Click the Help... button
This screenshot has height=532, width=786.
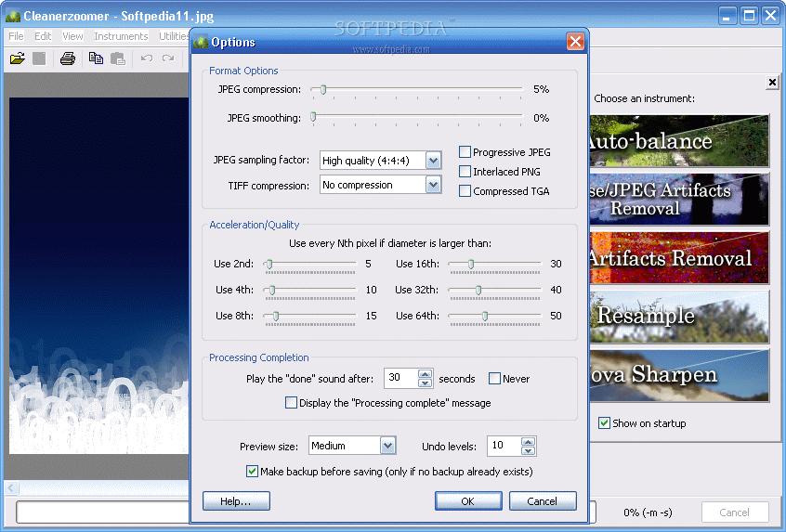click(x=236, y=501)
